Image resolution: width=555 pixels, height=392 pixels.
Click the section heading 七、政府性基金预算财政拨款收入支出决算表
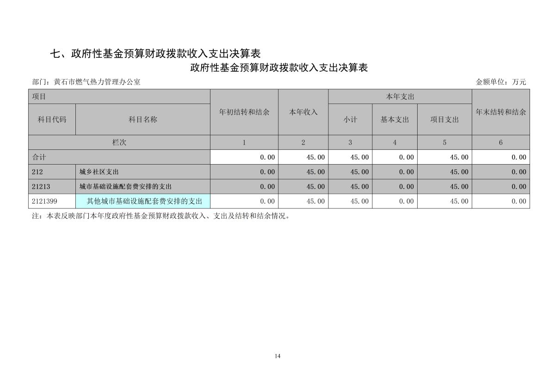point(155,54)
